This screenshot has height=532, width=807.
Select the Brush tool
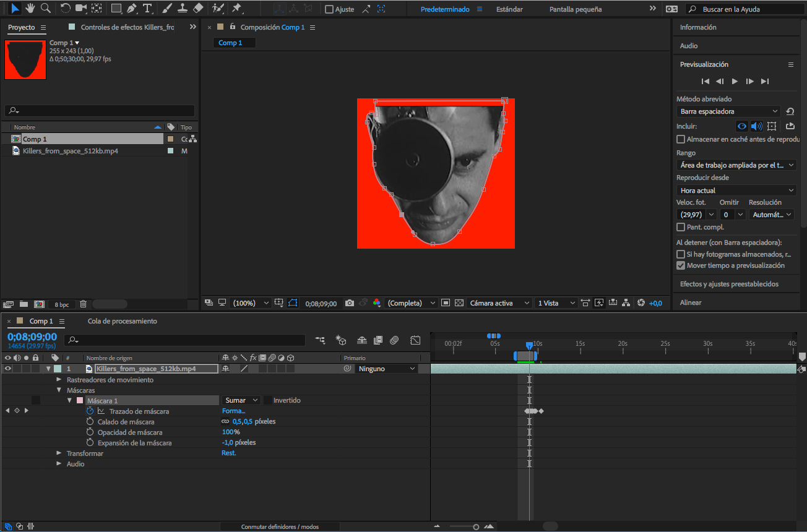coord(167,9)
